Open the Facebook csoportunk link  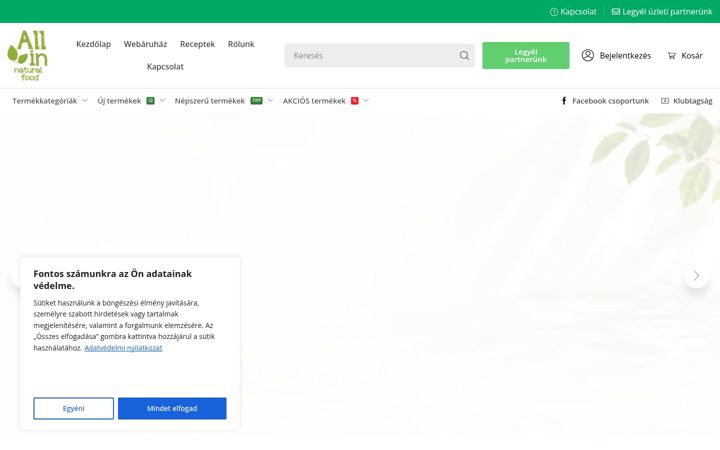point(610,101)
